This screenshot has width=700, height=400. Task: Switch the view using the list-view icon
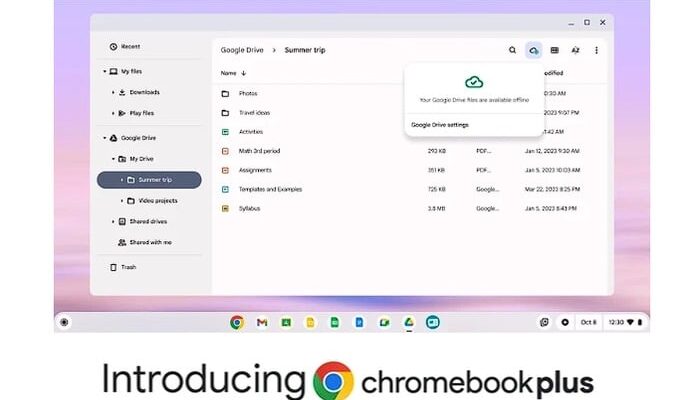(x=554, y=50)
